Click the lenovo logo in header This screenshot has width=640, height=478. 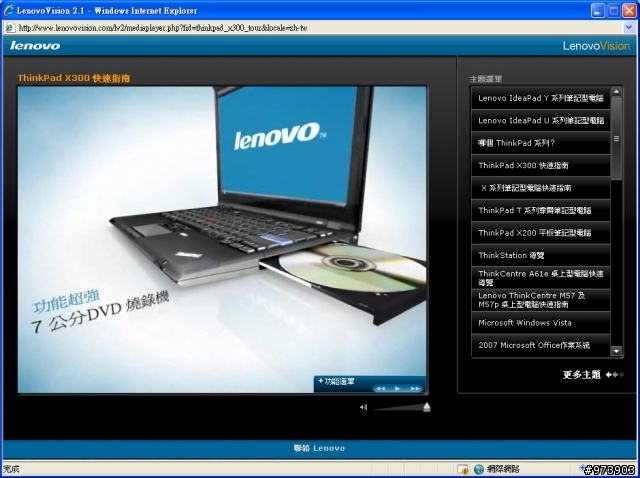tap(35, 45)
